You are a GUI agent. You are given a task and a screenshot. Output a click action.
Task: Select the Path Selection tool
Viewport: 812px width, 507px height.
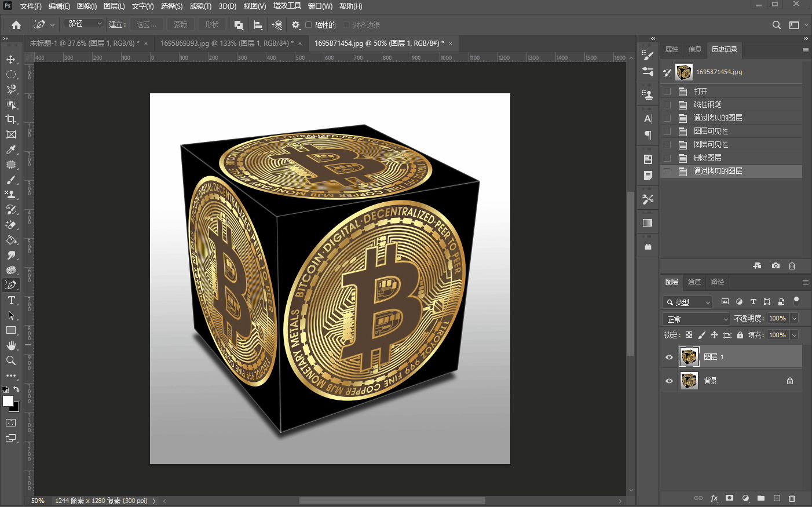tap(11, 315)
